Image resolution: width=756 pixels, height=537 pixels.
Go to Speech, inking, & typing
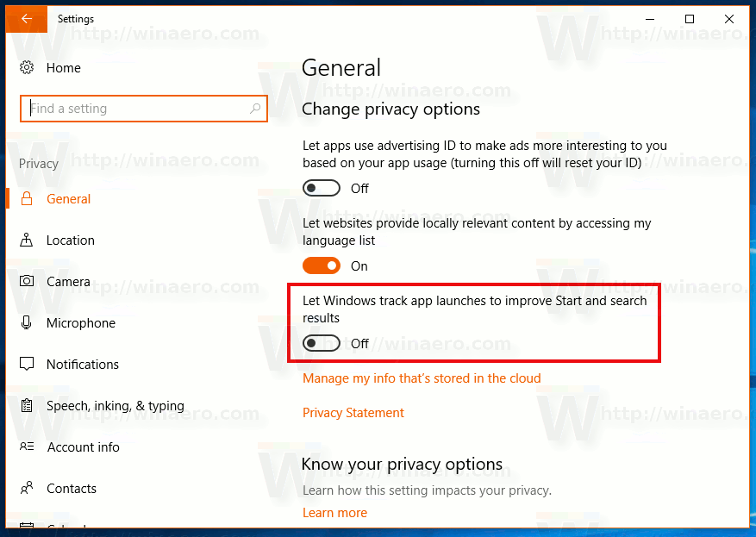point(116,406)
